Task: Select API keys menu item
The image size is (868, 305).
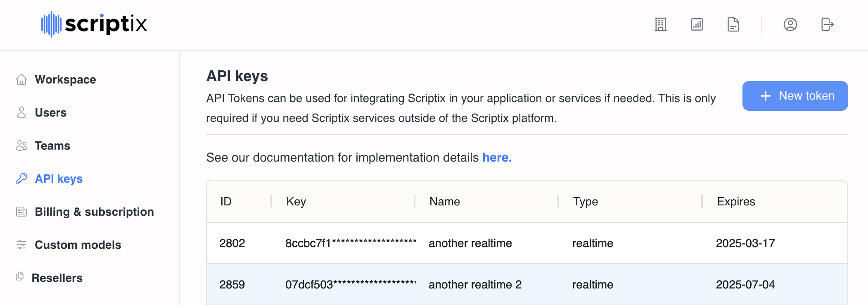Action: [x=59, y=179]
